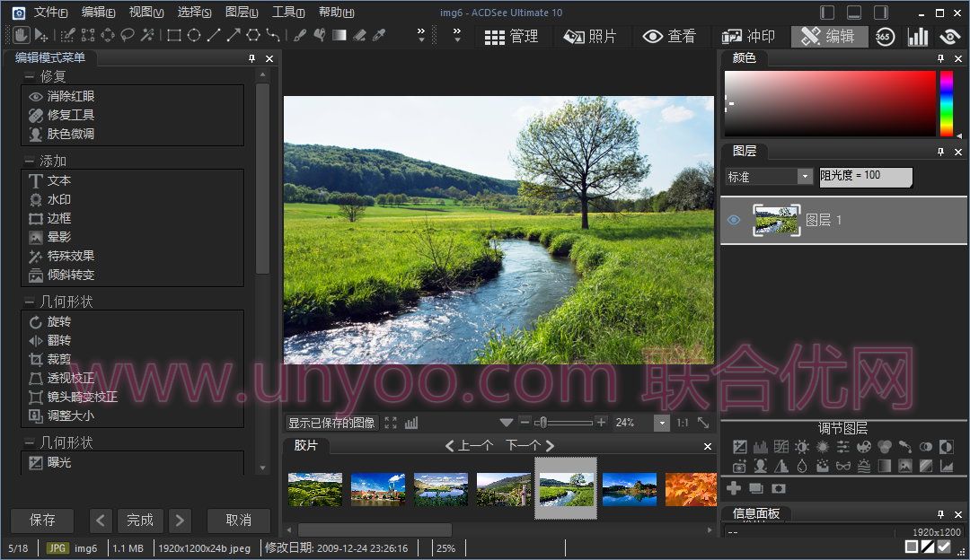This screenshot has width=970, height=560.
Task: Select the Ellipse shape tool
Action: 194,35
